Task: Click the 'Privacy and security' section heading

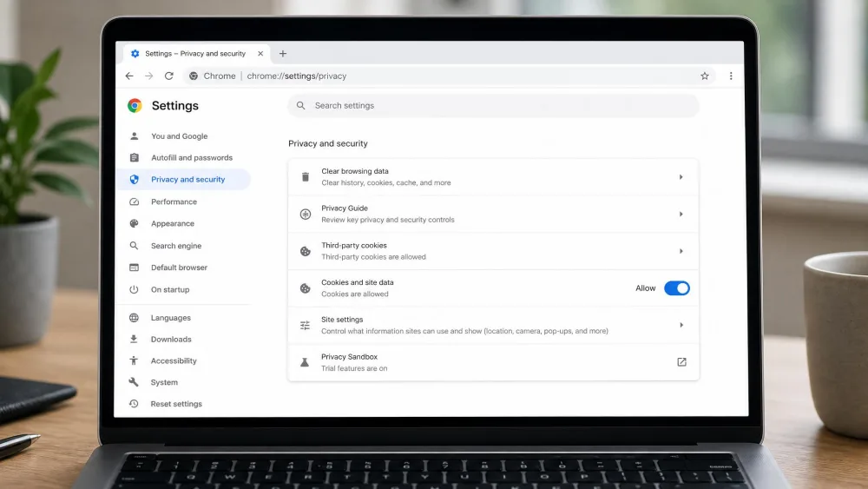Action: (328, 143)
